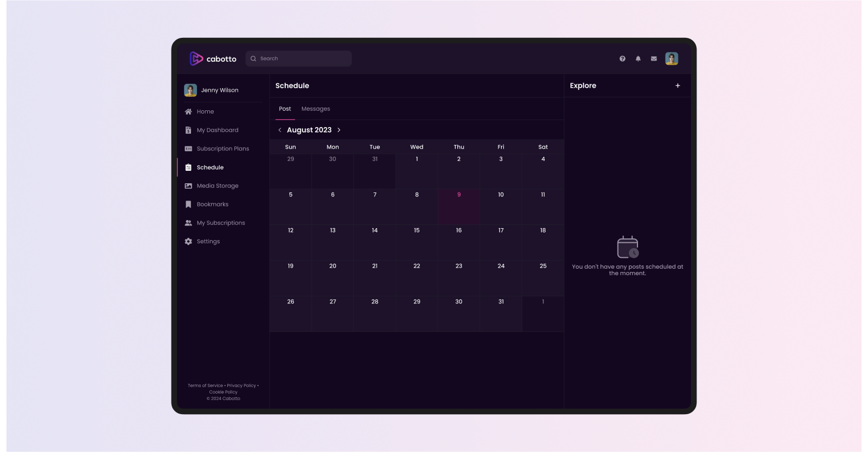
Task: Open the Privacy Policy link
Action: click(x=241, y=385)
